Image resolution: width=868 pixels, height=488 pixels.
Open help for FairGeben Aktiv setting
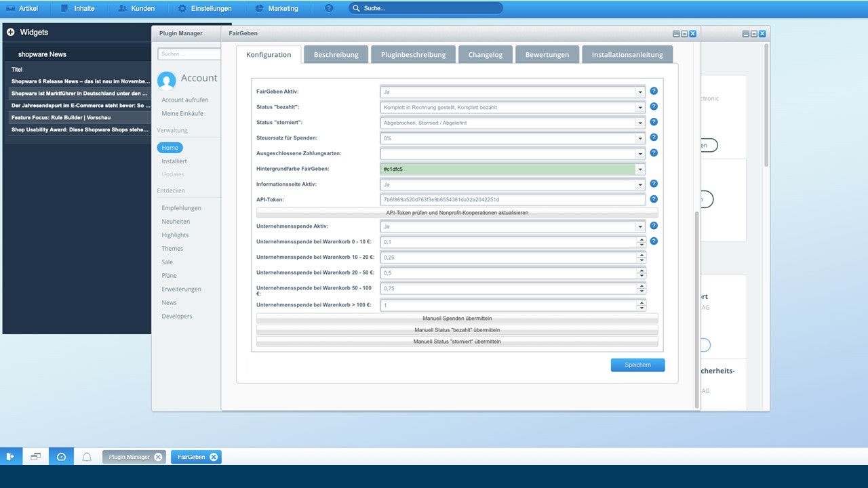point(654,91)
